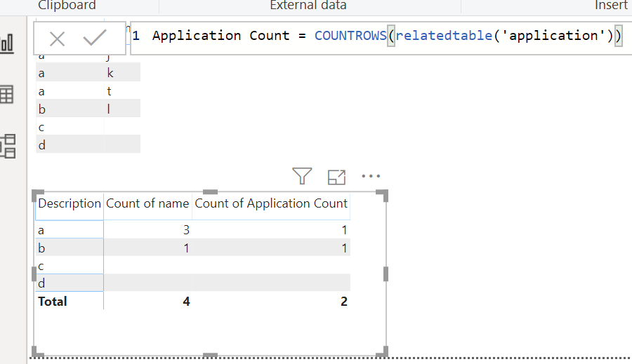Image resolution: width=632 pixels, height=364 pixels.
Task: Commit the formula with the checkmark icon
Action: [x=95, y=38]
